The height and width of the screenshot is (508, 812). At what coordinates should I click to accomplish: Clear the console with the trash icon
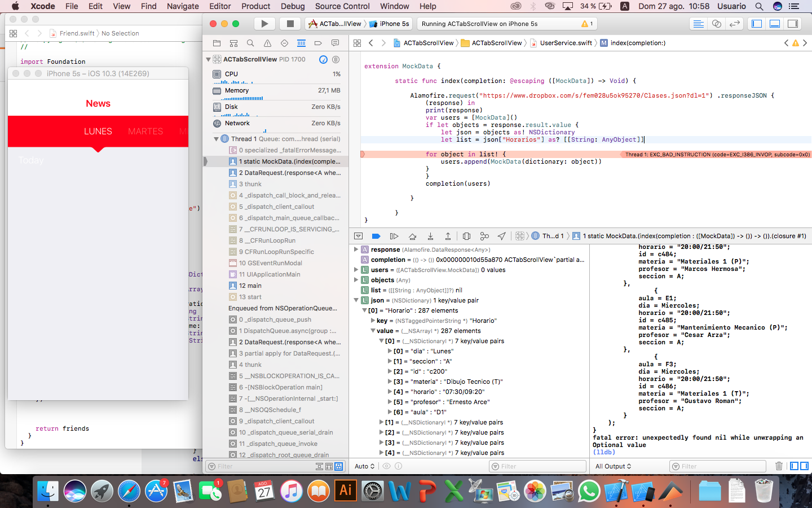coord(779,466)
